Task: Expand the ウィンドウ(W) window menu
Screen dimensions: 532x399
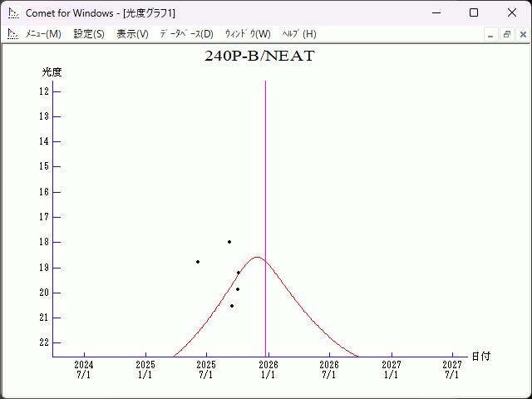Action: [x=248, y=34]
